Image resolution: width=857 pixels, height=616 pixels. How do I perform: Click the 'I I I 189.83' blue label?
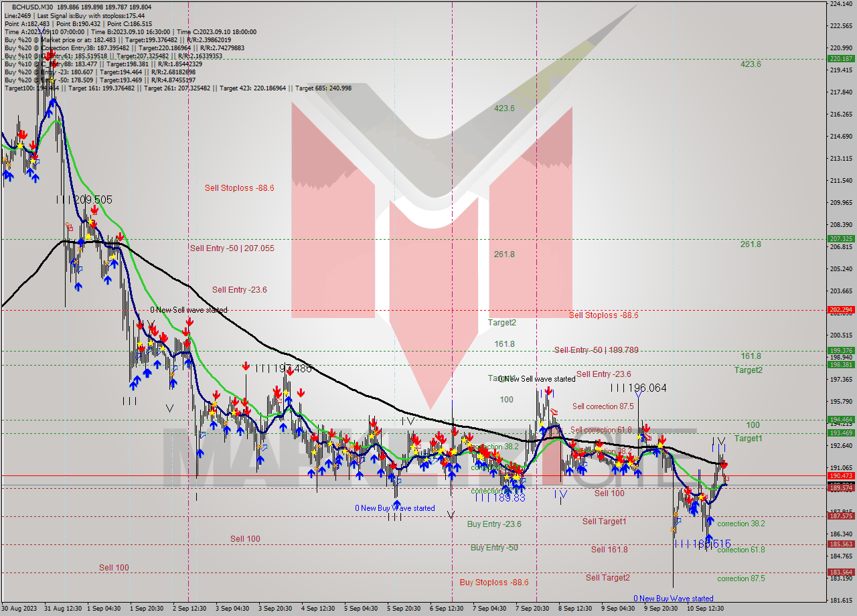[501, 497]
